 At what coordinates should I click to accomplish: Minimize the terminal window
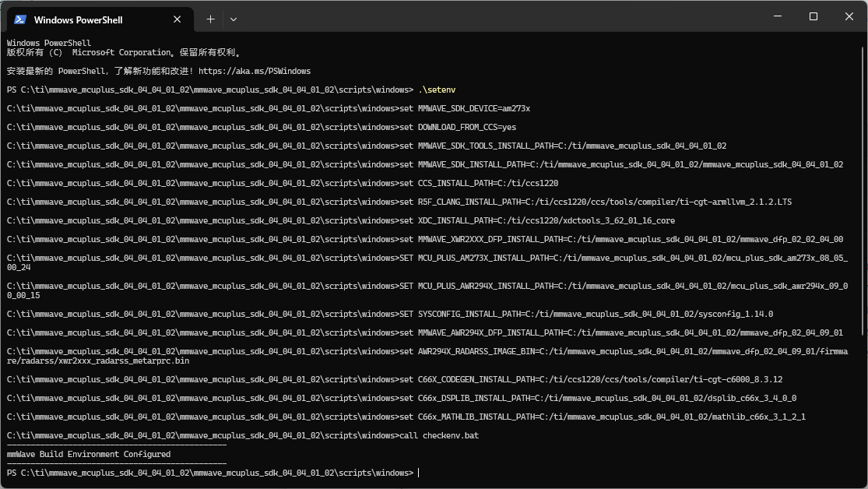tap(778, 16)
